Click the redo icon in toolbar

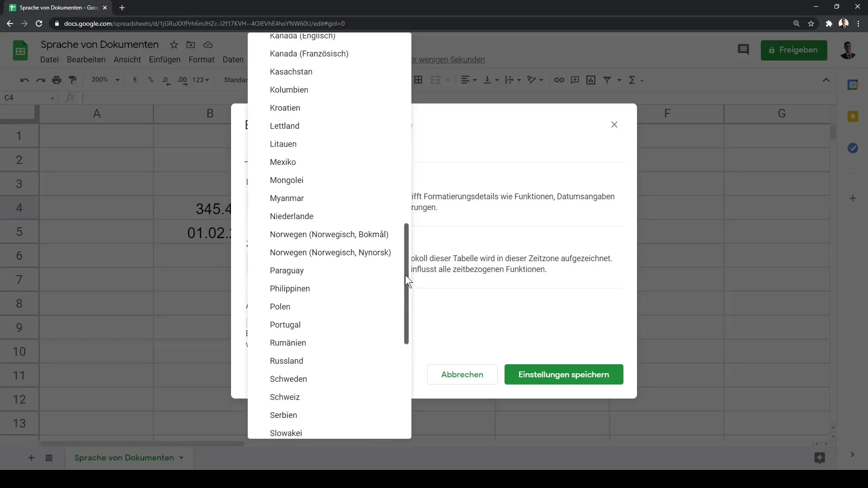(x=41, y=80)
